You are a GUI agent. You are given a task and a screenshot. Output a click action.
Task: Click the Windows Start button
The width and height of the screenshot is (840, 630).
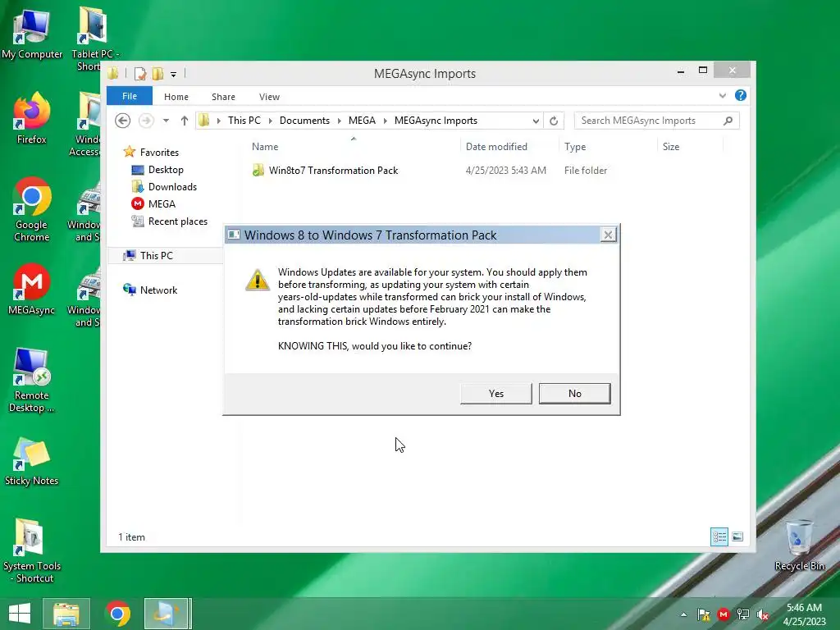(20, 614)
